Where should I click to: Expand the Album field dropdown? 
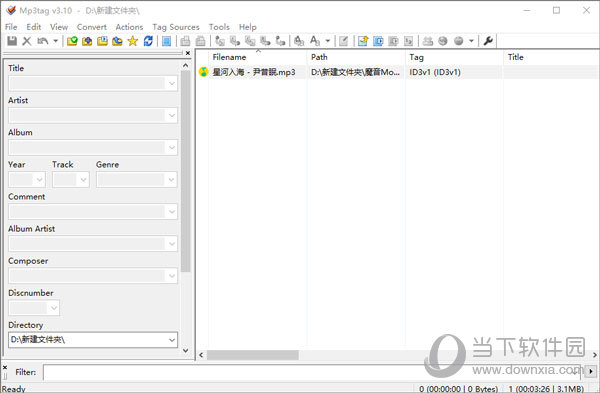pyautogui.click(x=171, y=147)
